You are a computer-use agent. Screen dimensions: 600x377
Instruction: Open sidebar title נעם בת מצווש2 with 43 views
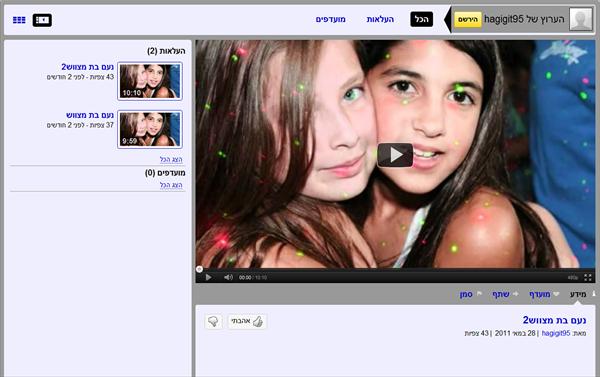pos(88,67)
